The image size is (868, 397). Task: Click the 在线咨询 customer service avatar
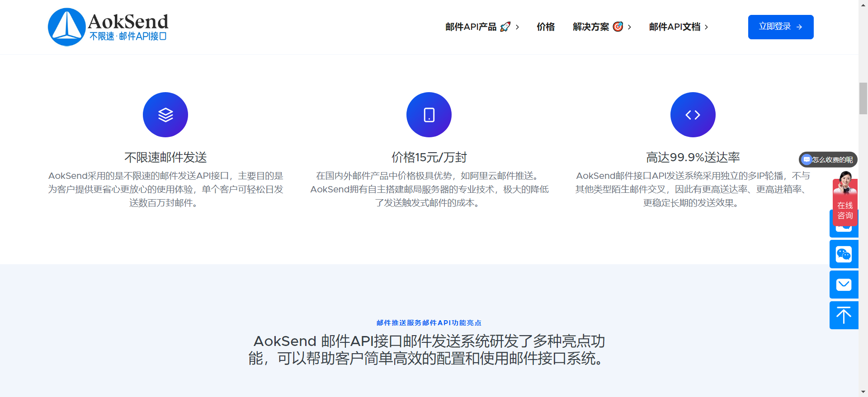coord(845,197)
